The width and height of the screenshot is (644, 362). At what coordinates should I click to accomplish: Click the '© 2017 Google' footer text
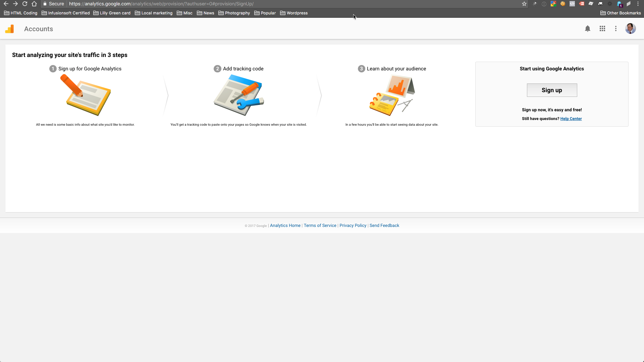coord(256,226)
